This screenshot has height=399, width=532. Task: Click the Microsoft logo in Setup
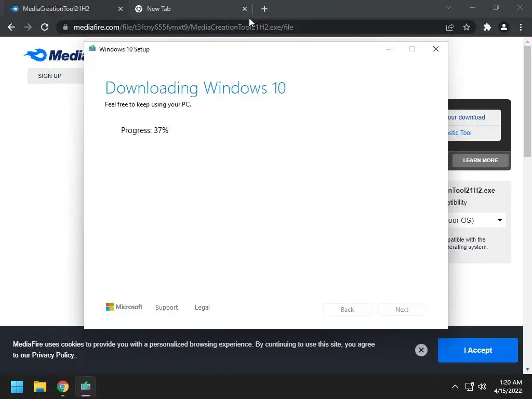pos(124,307)
